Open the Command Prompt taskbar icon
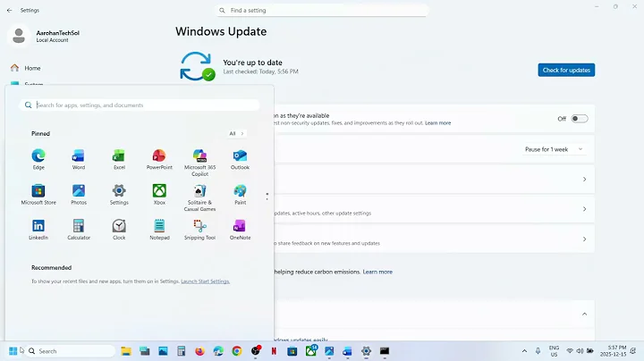The image size is (644, 361). [x=385, y=351]
